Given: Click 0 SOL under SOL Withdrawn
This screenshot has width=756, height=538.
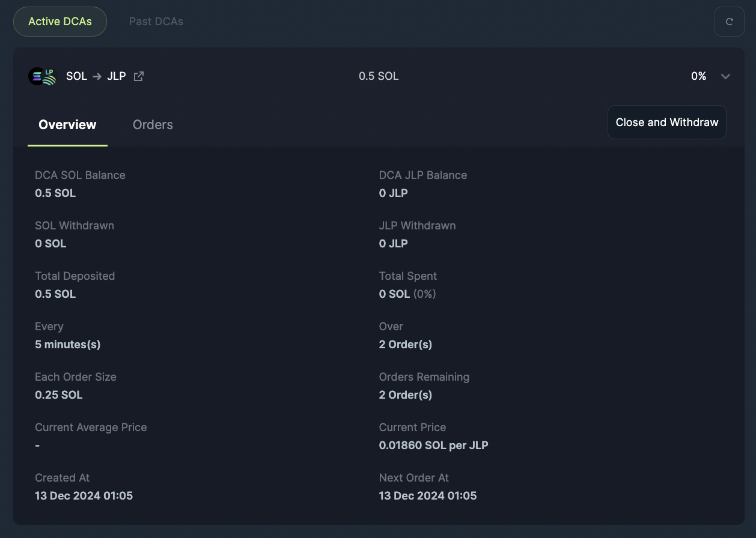Looking at the screenshot, I should click(50, 244).
